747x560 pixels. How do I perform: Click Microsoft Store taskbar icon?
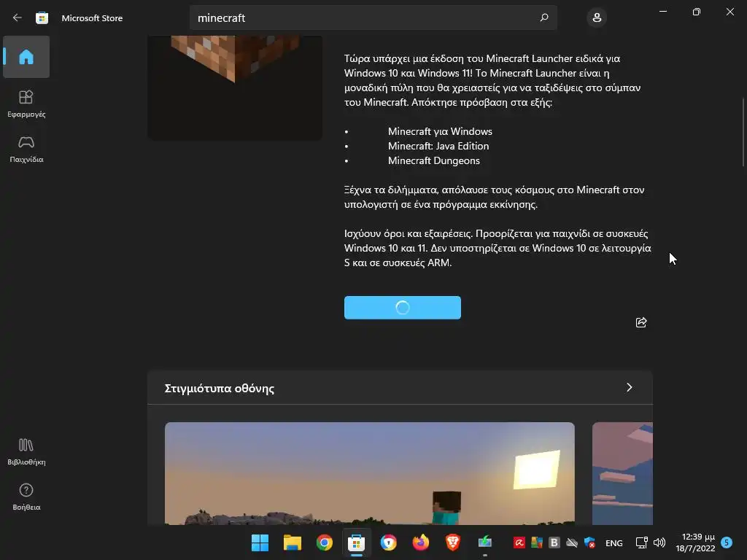tap(356, 542)
